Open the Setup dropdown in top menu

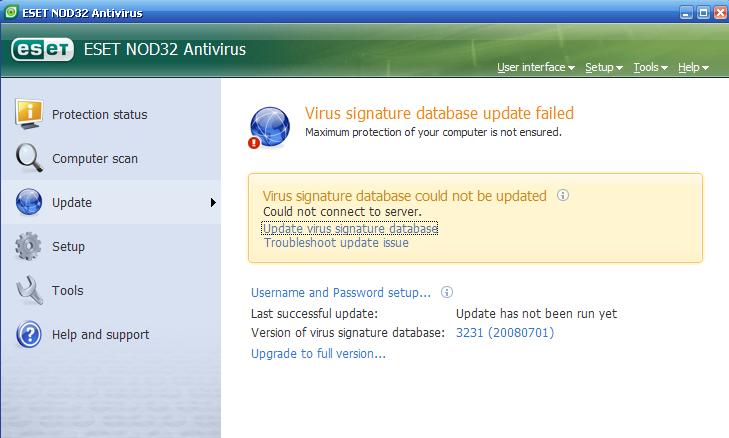coord(604,68)
